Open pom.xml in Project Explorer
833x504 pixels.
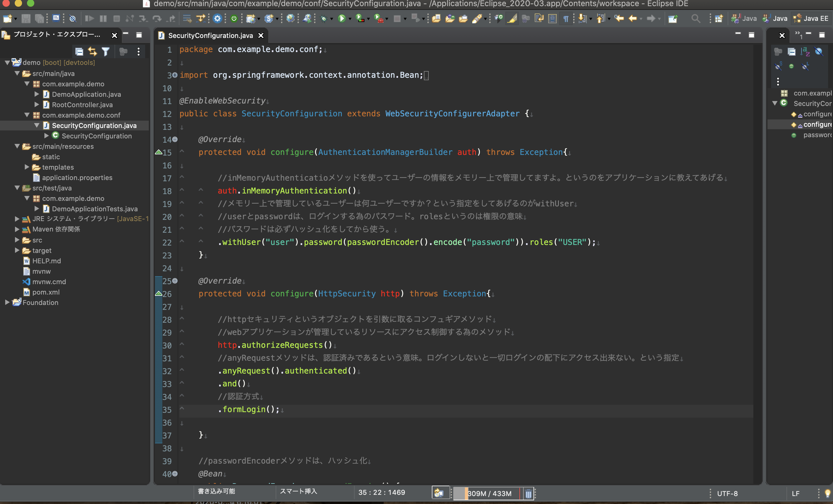(x=46, y=292)
